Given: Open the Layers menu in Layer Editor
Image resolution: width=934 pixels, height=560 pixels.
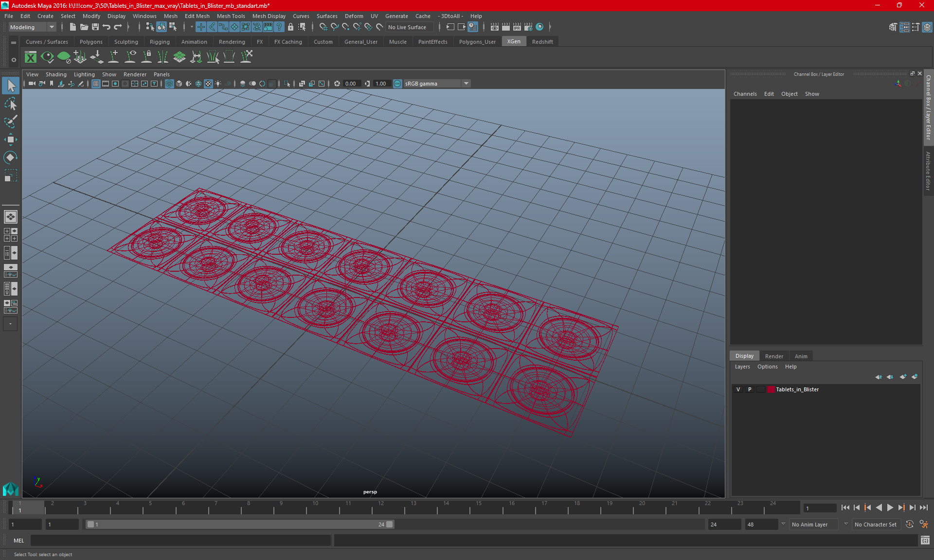Looking at the screenshot, I should point(742,367).
